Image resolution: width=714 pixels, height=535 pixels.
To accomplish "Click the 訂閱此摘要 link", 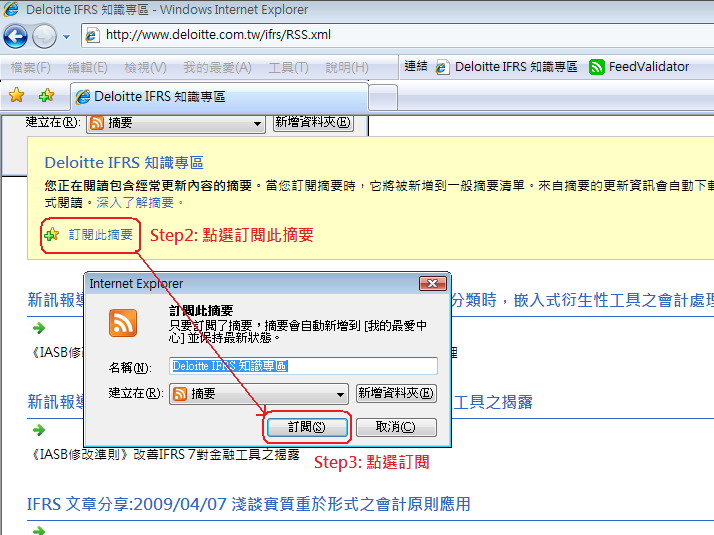I will pos(101,234).
